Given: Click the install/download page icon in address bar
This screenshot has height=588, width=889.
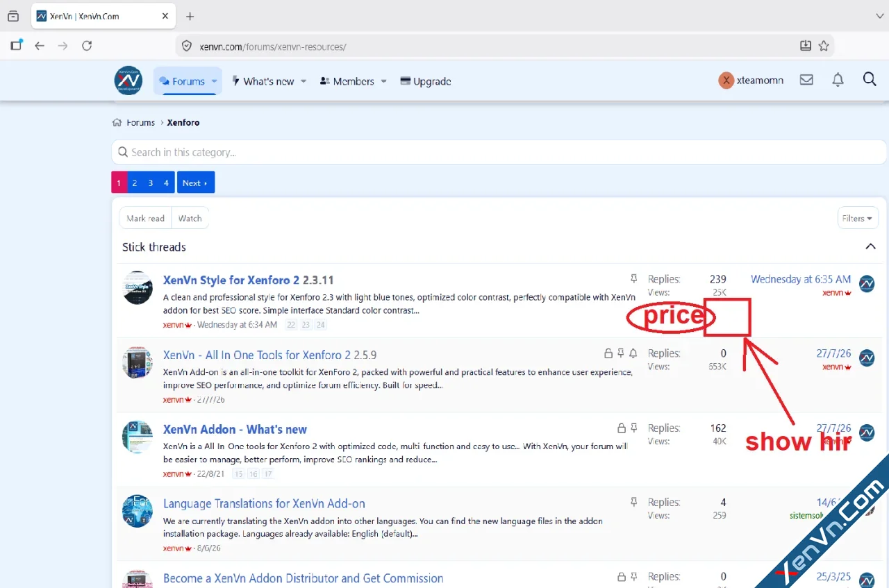Looking at the screenshot, I should coord(806,46).
